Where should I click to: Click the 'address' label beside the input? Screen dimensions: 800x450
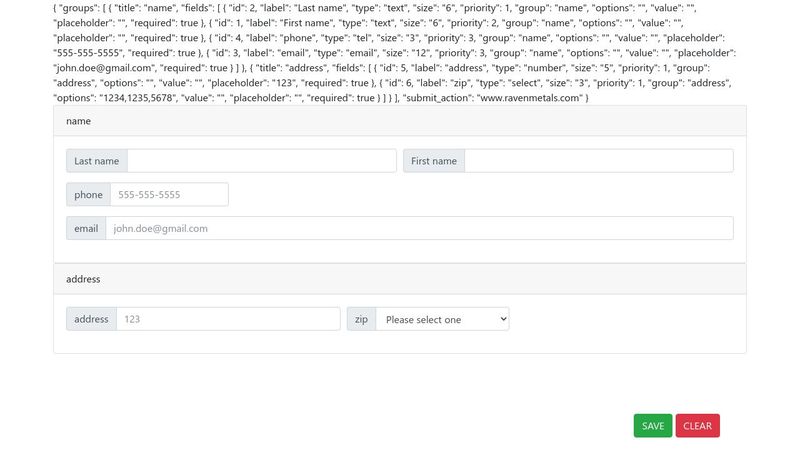tap(91, 319)
